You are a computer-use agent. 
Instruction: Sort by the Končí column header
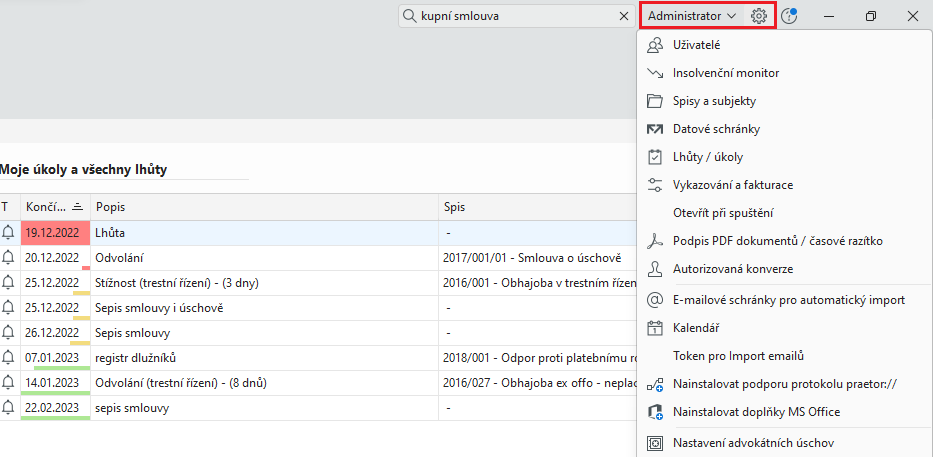coord(46,206)
